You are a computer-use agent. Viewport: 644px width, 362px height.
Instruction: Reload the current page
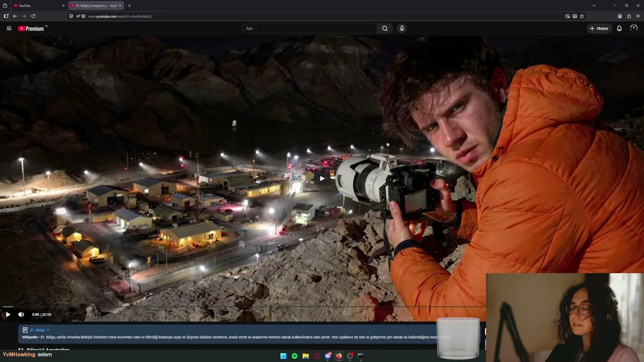(x=33, y=16)
